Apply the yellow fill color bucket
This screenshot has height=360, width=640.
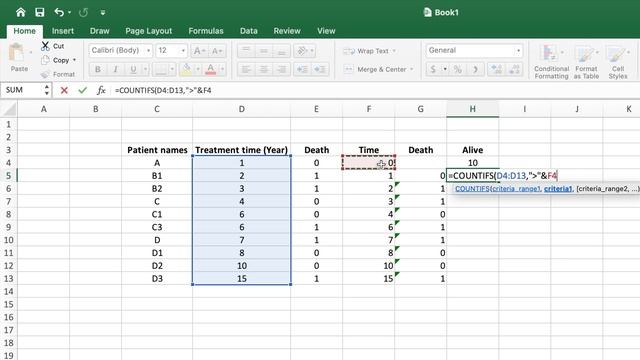(186, 69)
